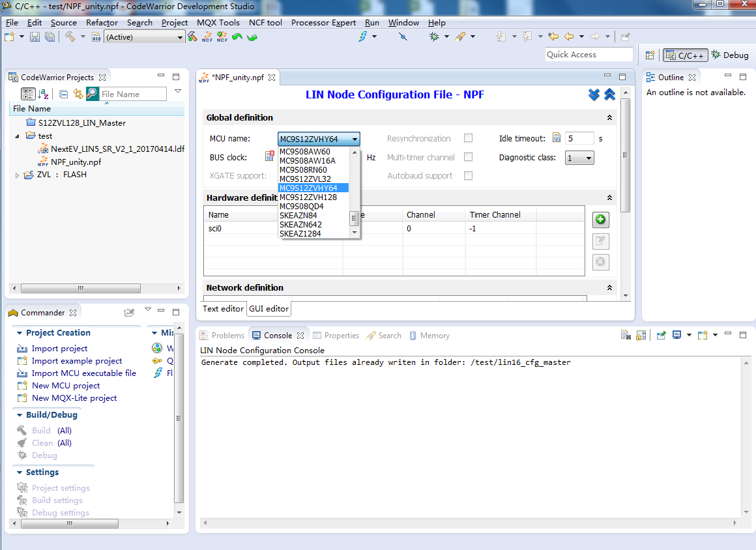
Task: Click the search File Name icon in Projects panel
Action: 92,94
